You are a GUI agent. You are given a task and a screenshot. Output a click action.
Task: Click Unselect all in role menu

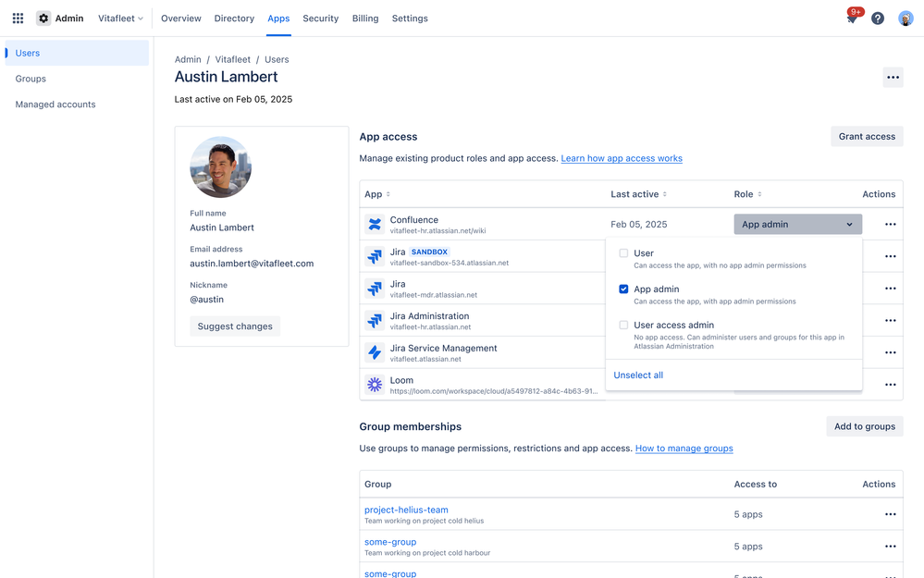point(638,375)
